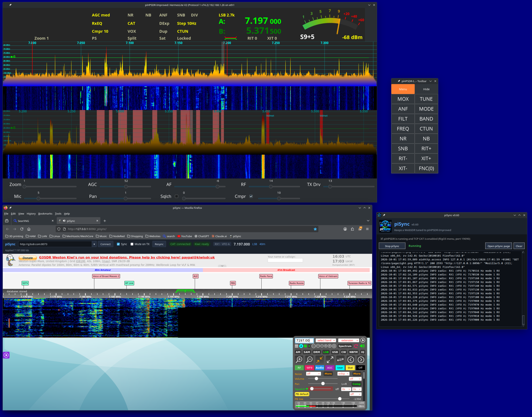
Task: Switch to the SearXNG tab
Action: tap(34, 221)
